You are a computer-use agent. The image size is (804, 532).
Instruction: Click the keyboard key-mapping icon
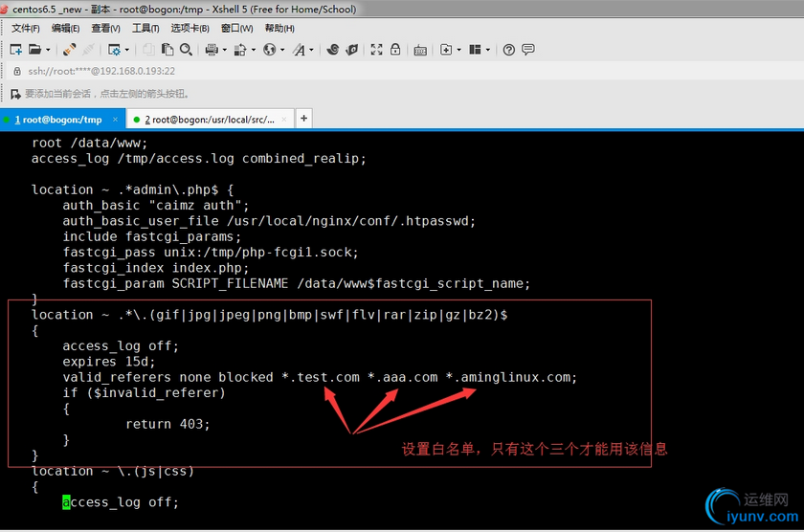[420, 50]
